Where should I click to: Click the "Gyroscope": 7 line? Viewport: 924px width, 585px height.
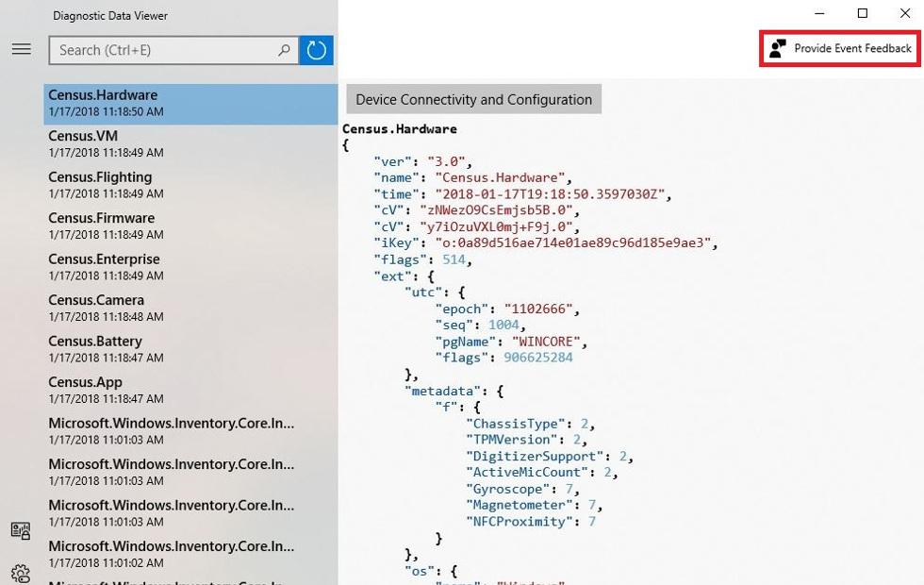pyautogui.click(x=522, y=489)
